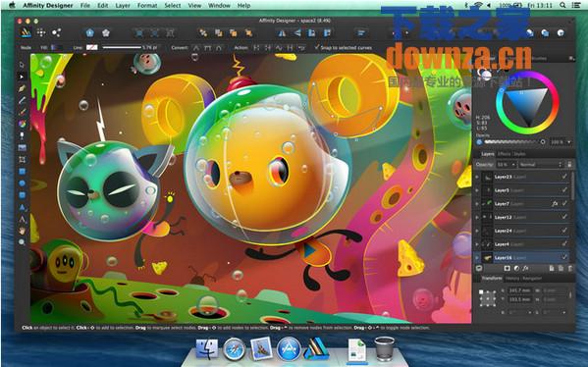Select the View (hand) tool
588x367 pixels.
pyautogui.click(x=22, y=231)
